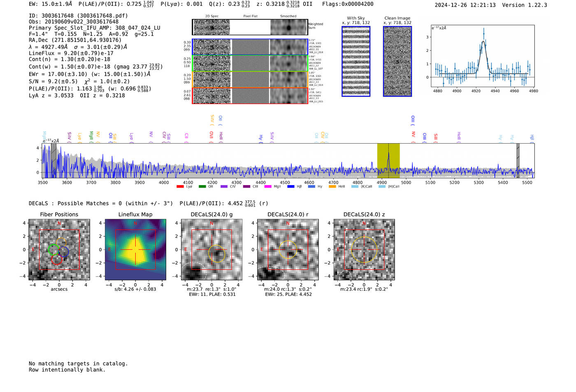Click the magenta CII line label
This screenshot has width=576, height=392.
186,137
